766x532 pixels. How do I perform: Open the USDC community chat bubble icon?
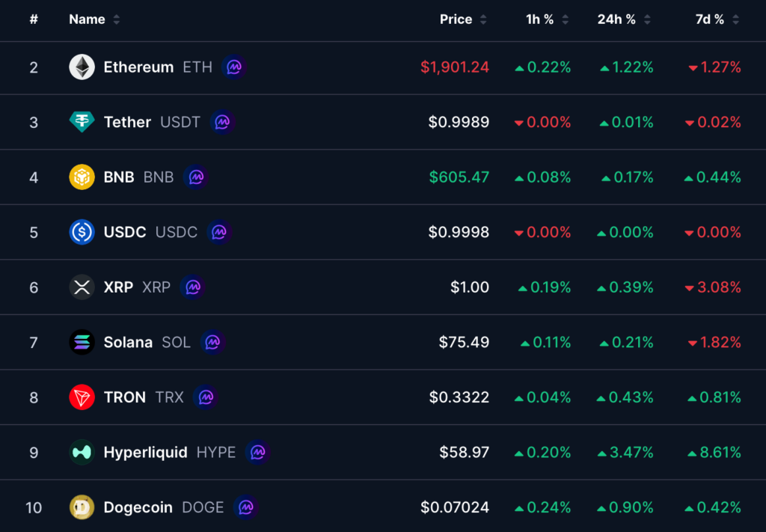click(x=219, y=232)
